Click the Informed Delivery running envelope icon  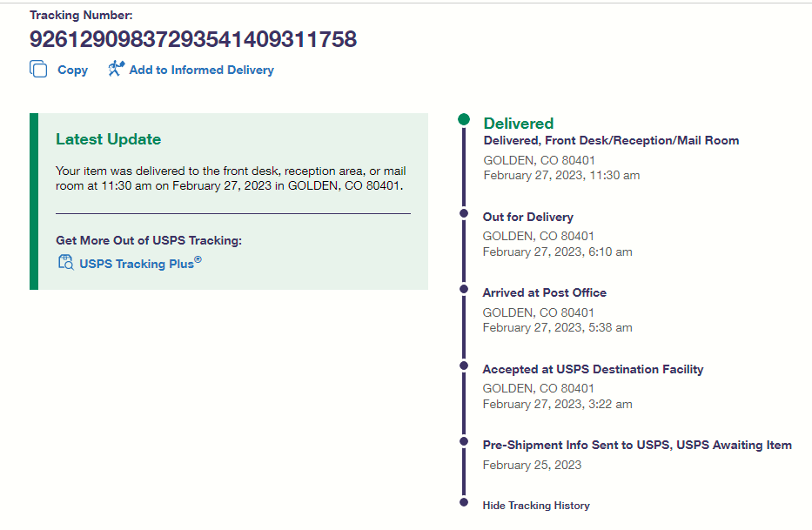pyautogui.click(x=117, y=69)
